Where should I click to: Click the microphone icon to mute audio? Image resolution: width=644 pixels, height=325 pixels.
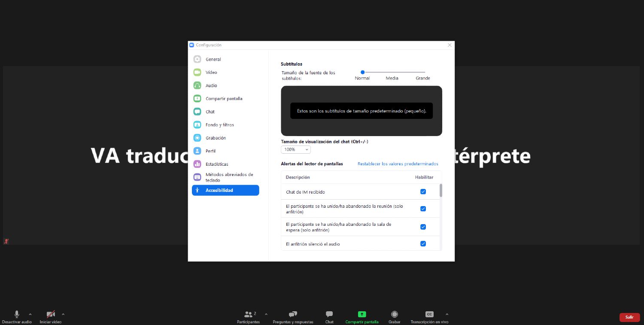(17, 314)
